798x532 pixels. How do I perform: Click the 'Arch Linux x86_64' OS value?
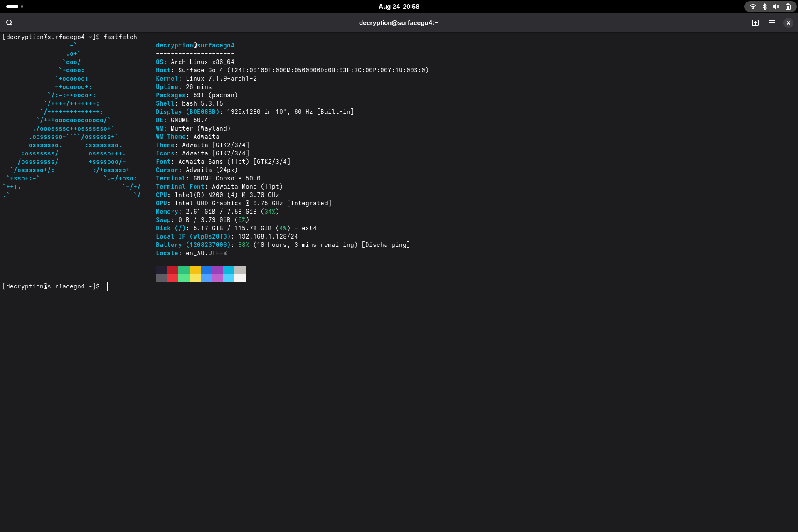click(x=202, y=62)
